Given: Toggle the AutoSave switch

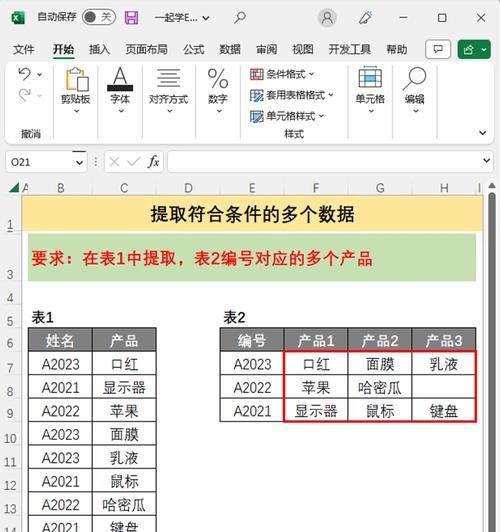Looking at the screenshot, I should [99, 17].
